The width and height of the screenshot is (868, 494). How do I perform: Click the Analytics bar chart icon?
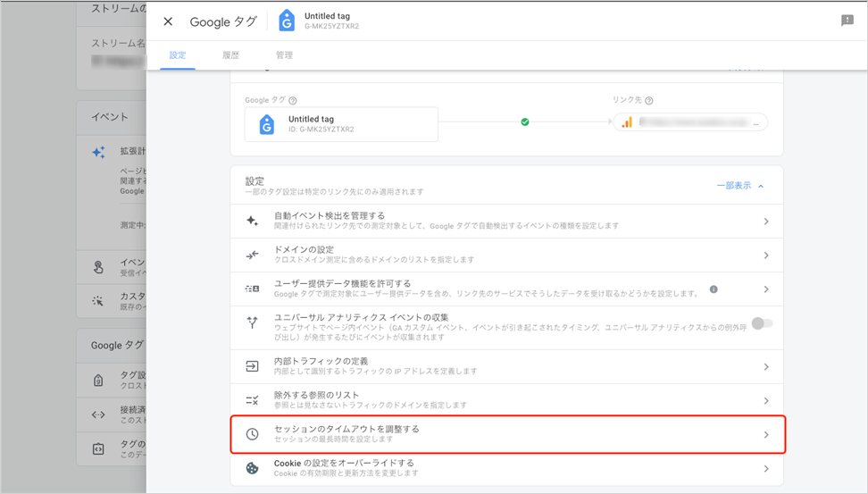pyautogui.click(x=627, y=122)
